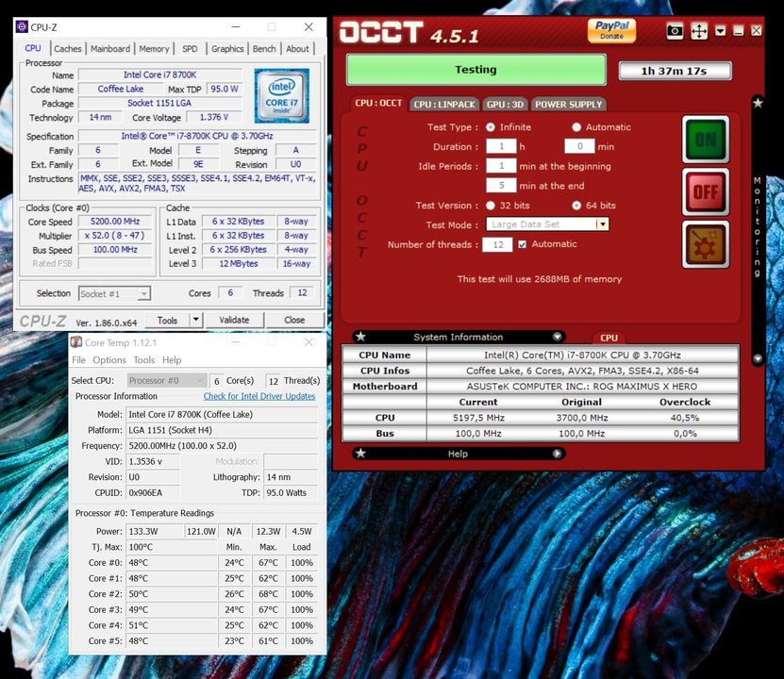
Task: Open the Test Mode Large Data Set dropdown
Action: pos(603,224)
